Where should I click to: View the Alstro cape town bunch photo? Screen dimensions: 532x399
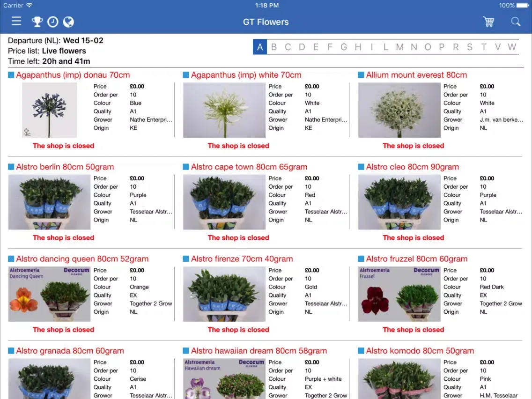pyautogui.click(x=224, y=202)
